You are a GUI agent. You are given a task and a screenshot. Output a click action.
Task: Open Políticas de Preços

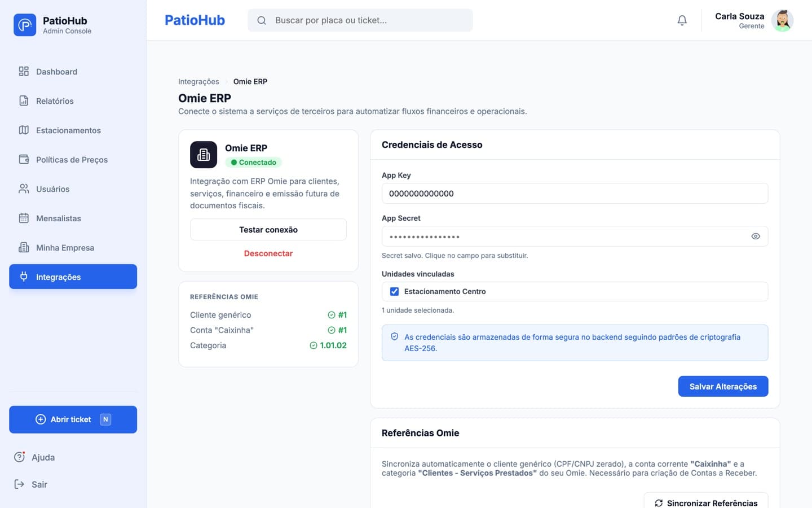pyautogui.click(x=73, y=160)
